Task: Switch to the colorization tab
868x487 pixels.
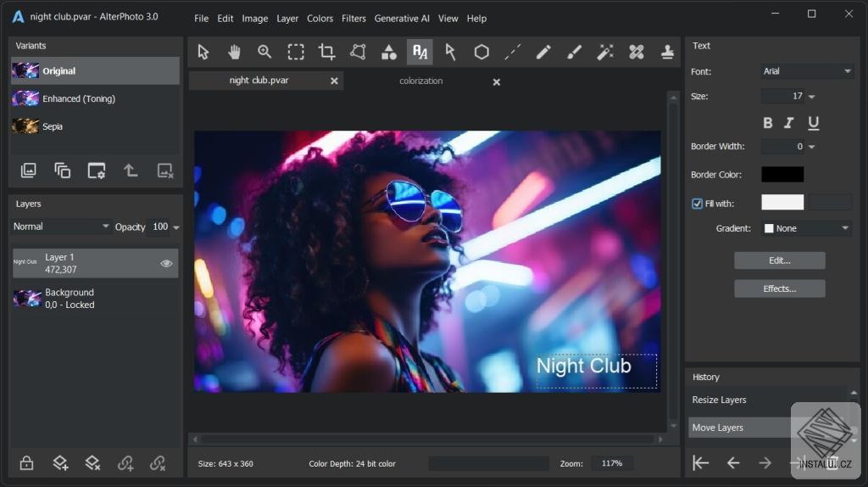Action: point(421,81)
